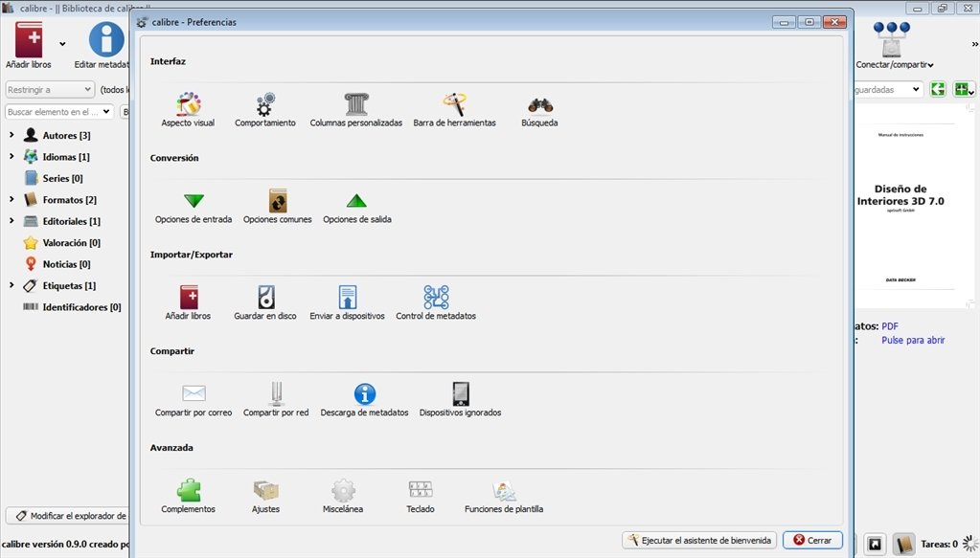Open Guardar en disco preferences
The width and height of the screenshot is (980, 558).
click(x=265, y=303)
